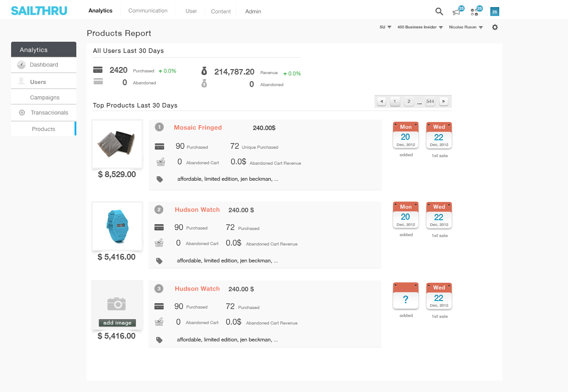Click the credit card icon beside 2420 Purchased

point(98,70)
